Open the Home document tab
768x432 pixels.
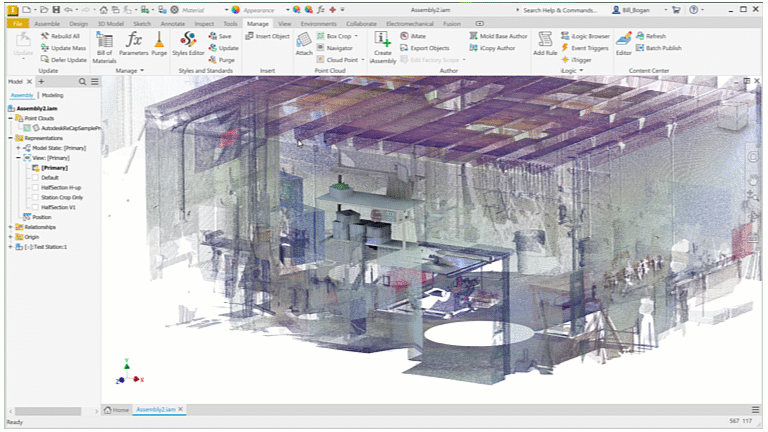(x=117, y=409)
